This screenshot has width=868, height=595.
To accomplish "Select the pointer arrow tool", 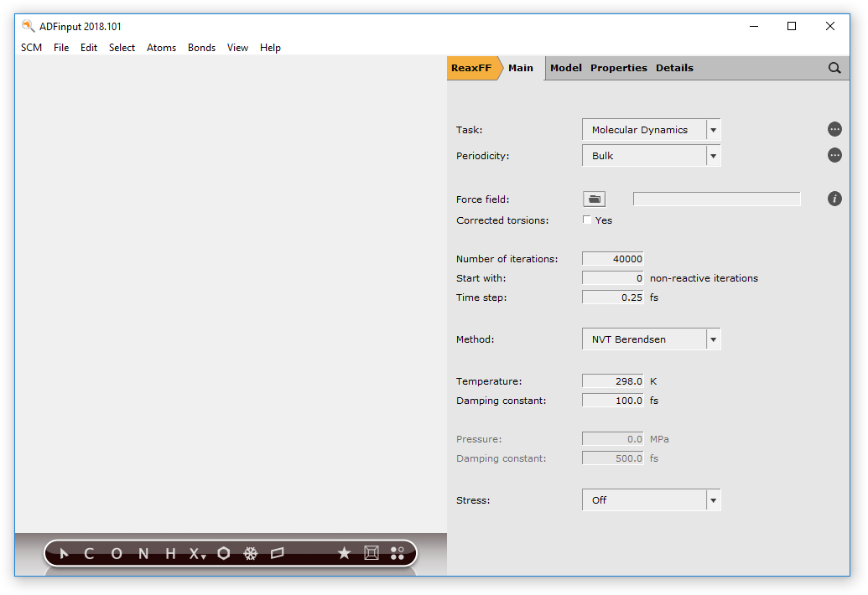I will (x=64, y=554).
